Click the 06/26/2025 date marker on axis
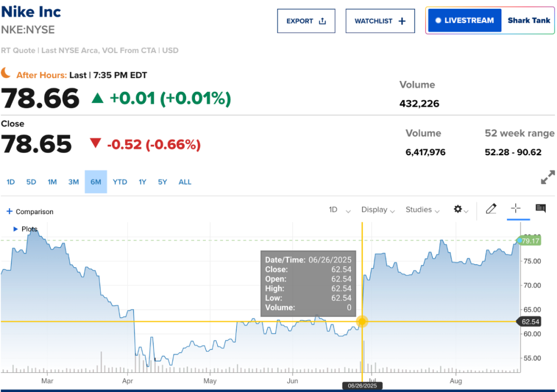This screenshot has height=392, width=557. pyautogui.click(x=362, y=386)
